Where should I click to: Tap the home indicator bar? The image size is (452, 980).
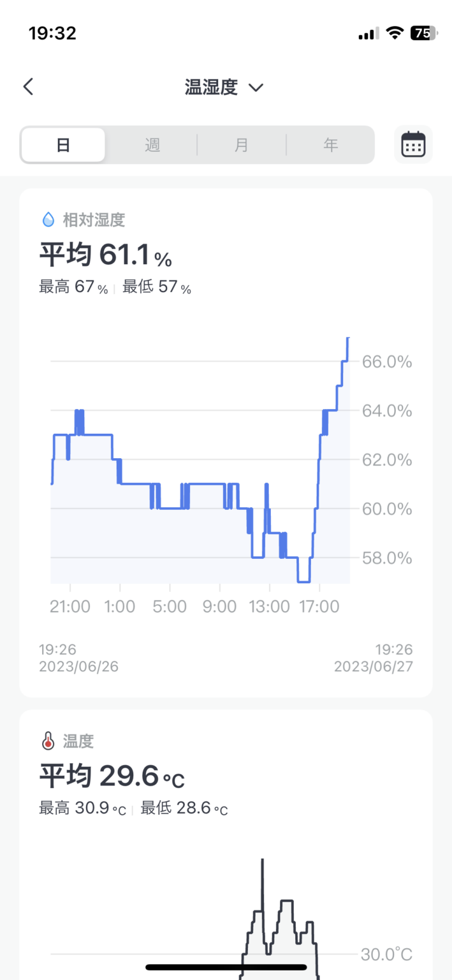[226, 967]
